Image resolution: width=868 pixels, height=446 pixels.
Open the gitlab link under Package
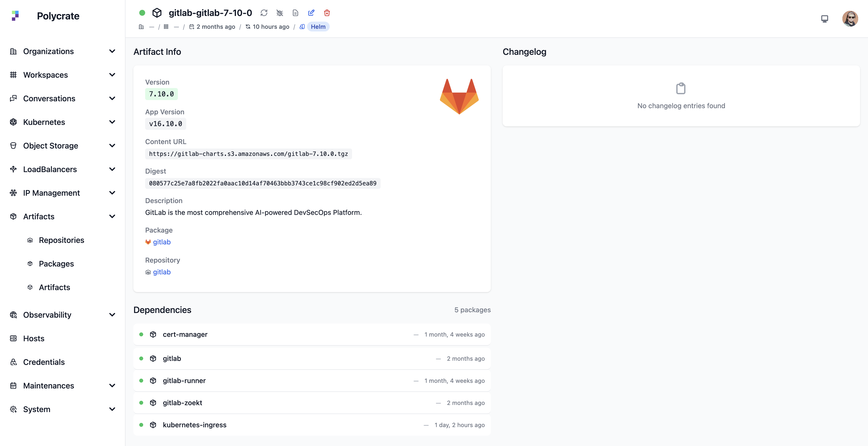pyautogui.click(x=162, y=242)
